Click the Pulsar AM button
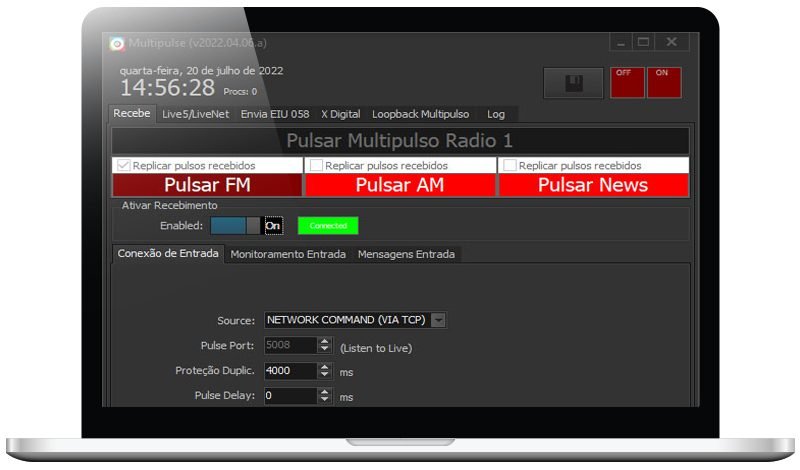The height and width of the screenshot is (470, 800). pyautogui.click(x=400, y=185)
